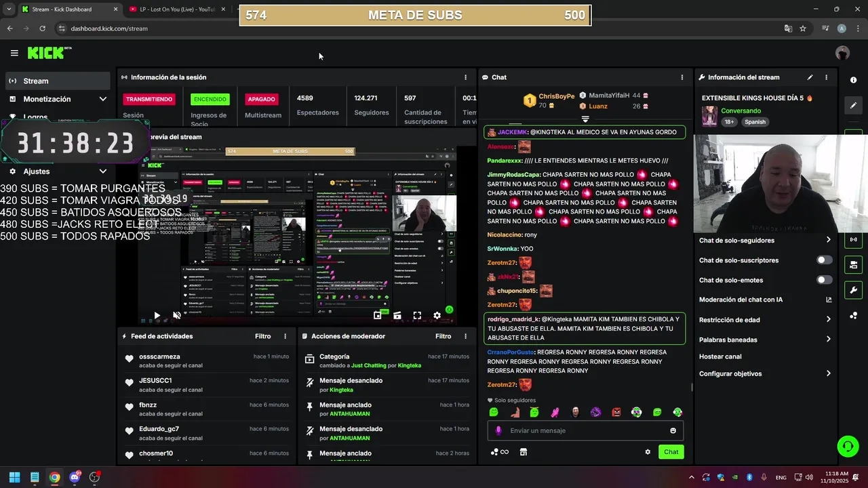Image resolution: width=868 pixels, height=488 pixels.
Task: Click Hostear canal option
Action: 720,357
